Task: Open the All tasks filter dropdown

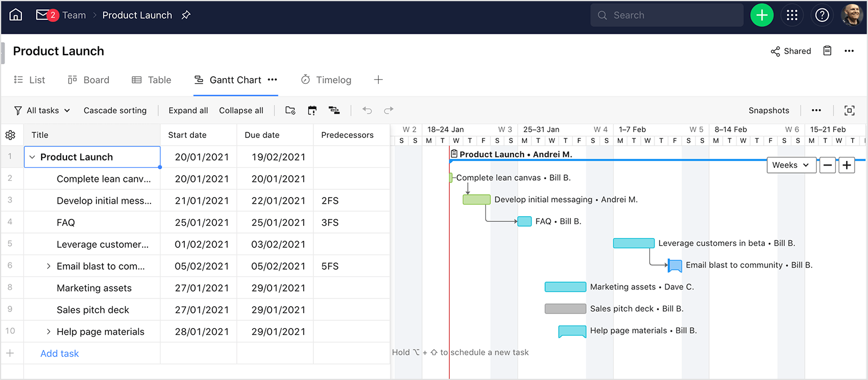Action: coord(42,110)
